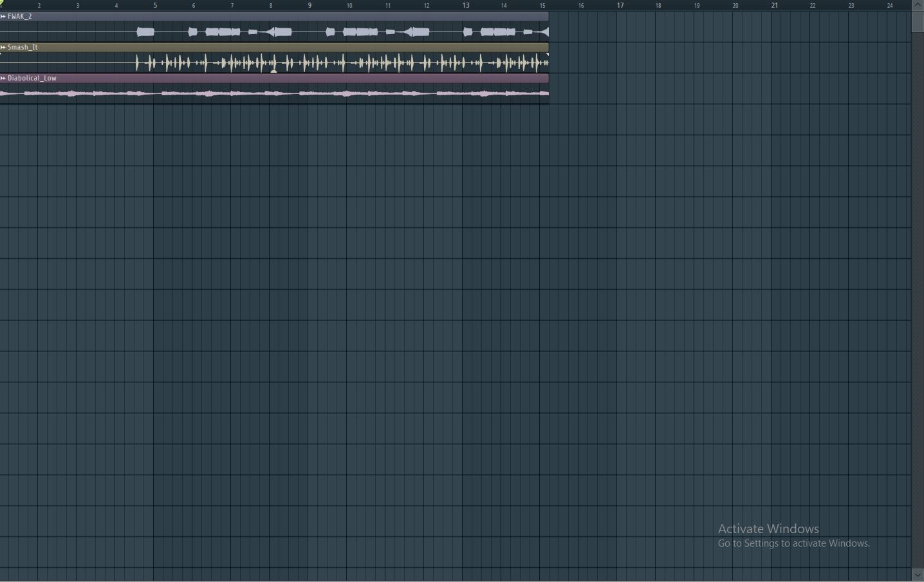Screen dimensions: 924x582
Task: Jump to bar 23 on the timeline ruler
Action: [851, 5]
